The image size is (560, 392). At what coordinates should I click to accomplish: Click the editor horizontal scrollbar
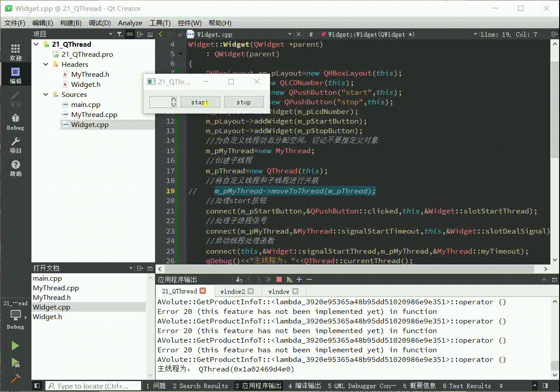pos(353,269)
